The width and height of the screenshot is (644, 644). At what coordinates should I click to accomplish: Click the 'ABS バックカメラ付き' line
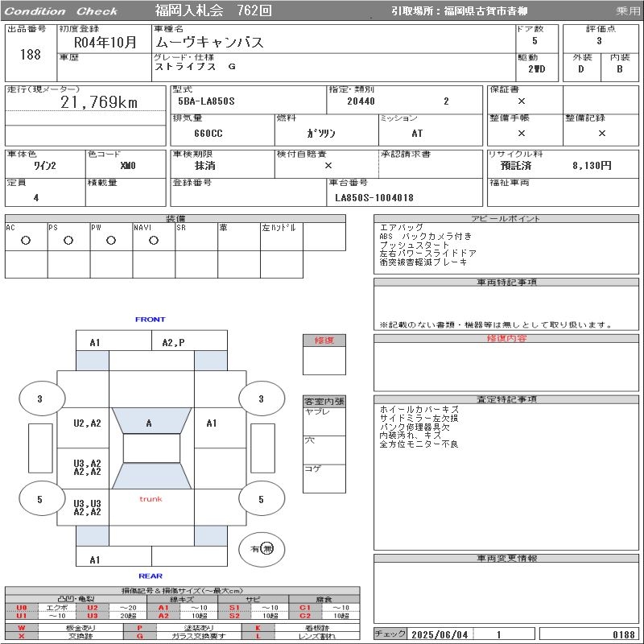pyautogui.click(x=426, y=236)
